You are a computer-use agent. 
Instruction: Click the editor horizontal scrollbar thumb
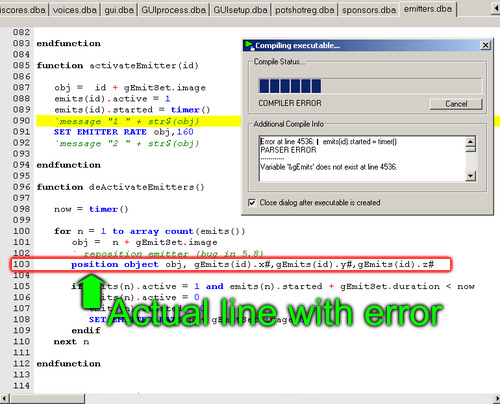(47, 399)
